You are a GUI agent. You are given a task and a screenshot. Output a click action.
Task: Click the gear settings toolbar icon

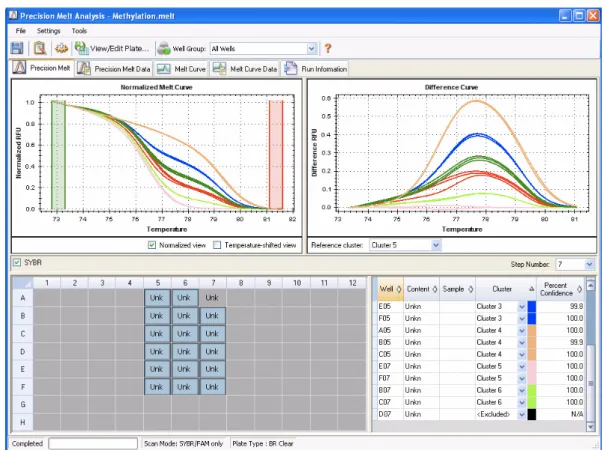[61, 49]
